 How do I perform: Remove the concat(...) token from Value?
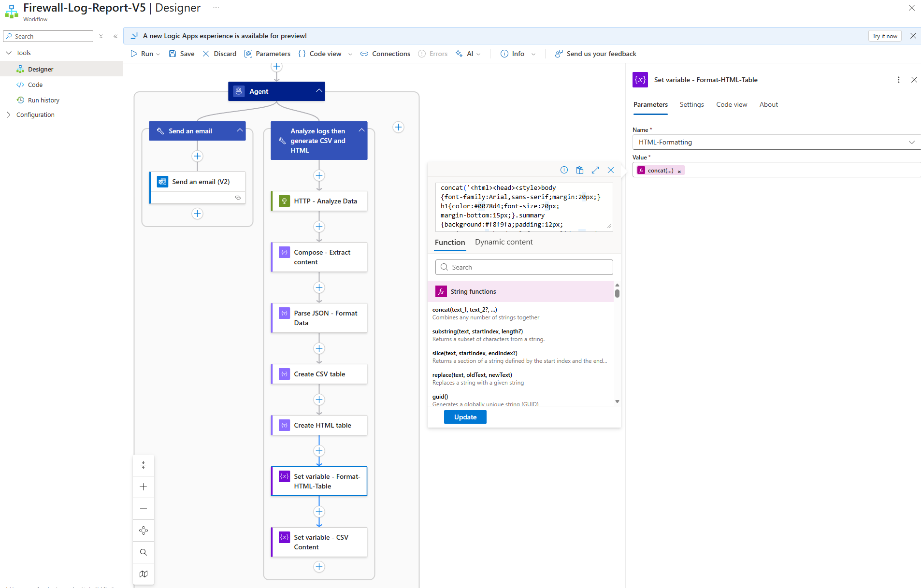click(x=679, y=171)
